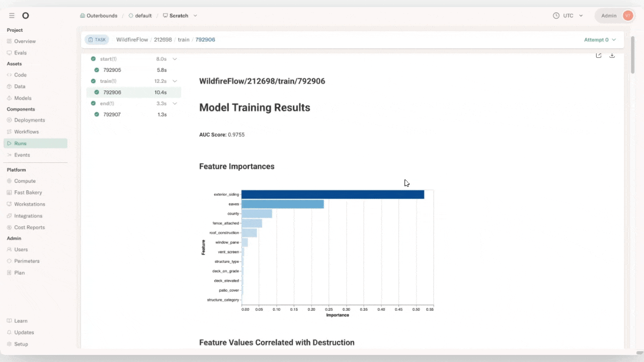Click the open-in-new-window icon above the card
The width and height of the screenshot is (644, 362).
[x=599, y=55]
